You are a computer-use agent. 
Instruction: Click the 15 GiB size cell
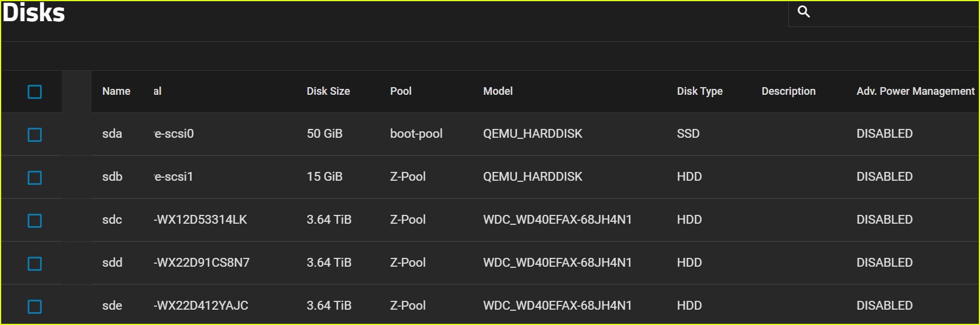coord(324,177)
